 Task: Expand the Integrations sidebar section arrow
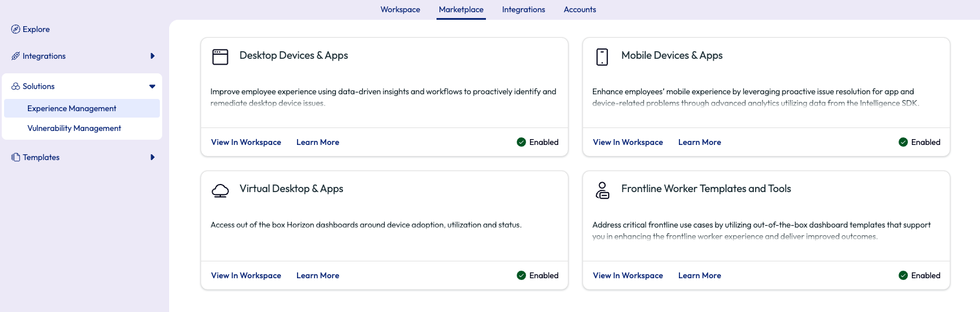coord(152,56)
